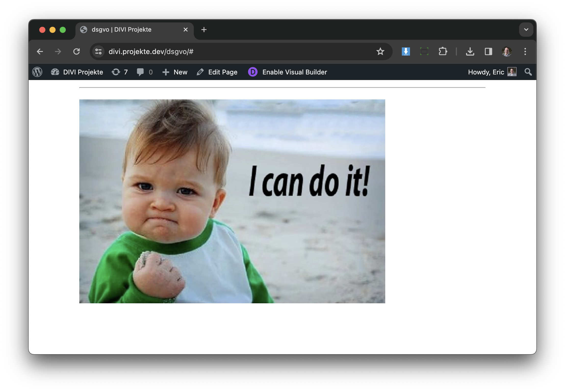565x392 pixels.
Task: Open the browser Extensions puzzle icon
Action: [443, 51]
